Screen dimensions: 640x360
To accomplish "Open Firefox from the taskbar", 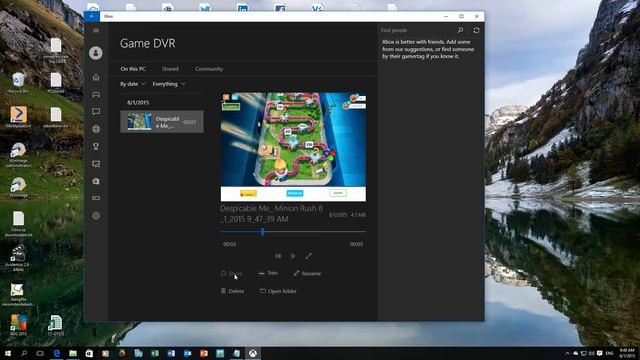I will [x=122, y=353].
